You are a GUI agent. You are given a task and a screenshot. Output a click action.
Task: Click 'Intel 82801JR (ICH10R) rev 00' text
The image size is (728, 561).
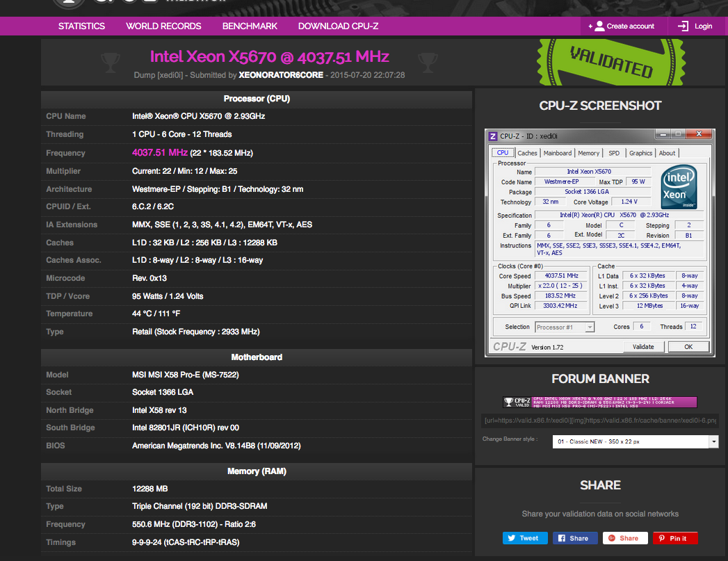(185, 428)
